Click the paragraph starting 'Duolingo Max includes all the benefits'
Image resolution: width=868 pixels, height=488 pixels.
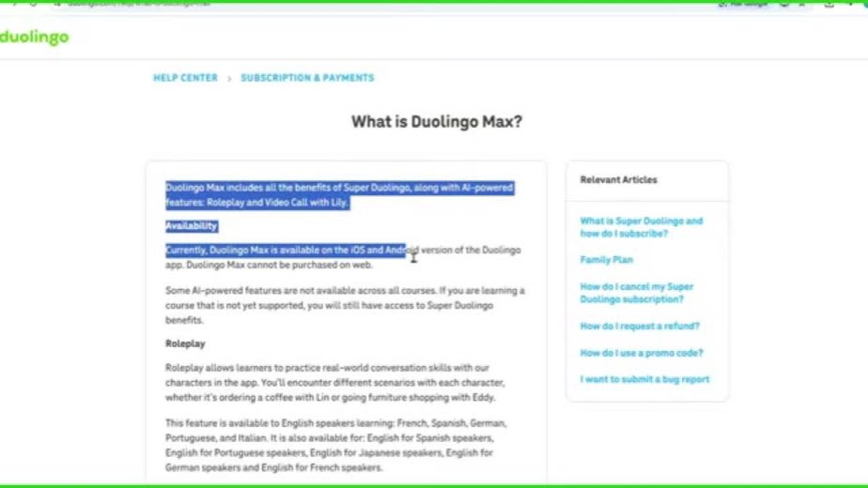[339, 195]
